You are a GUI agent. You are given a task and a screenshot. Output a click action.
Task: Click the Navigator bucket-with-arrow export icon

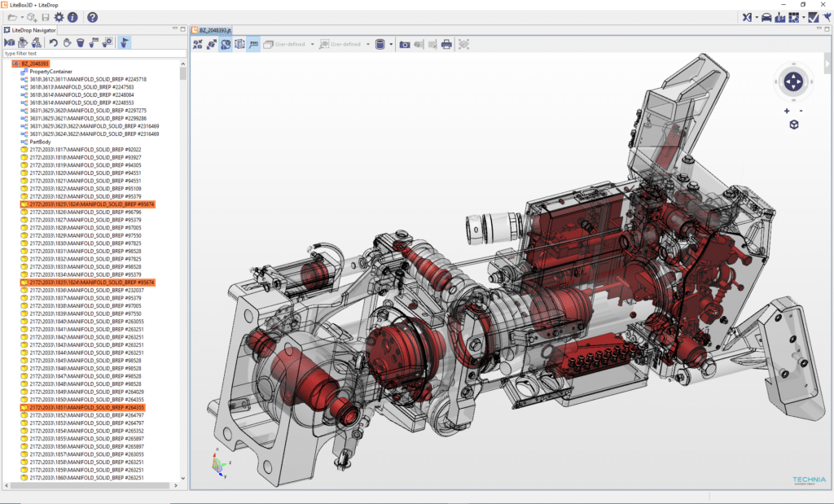pyautogui.click(x=23, y=42)
